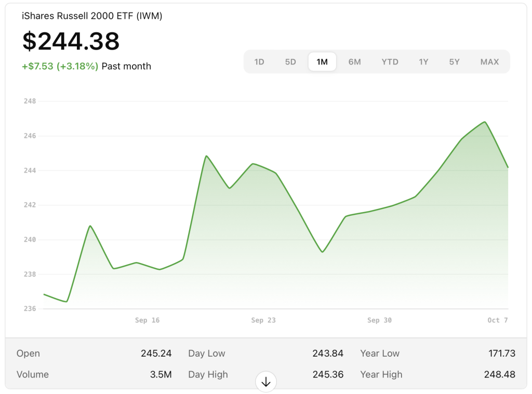Select the 5D time range
The width and height of the screenshot is (532, 394).
[x=290, y=62]
